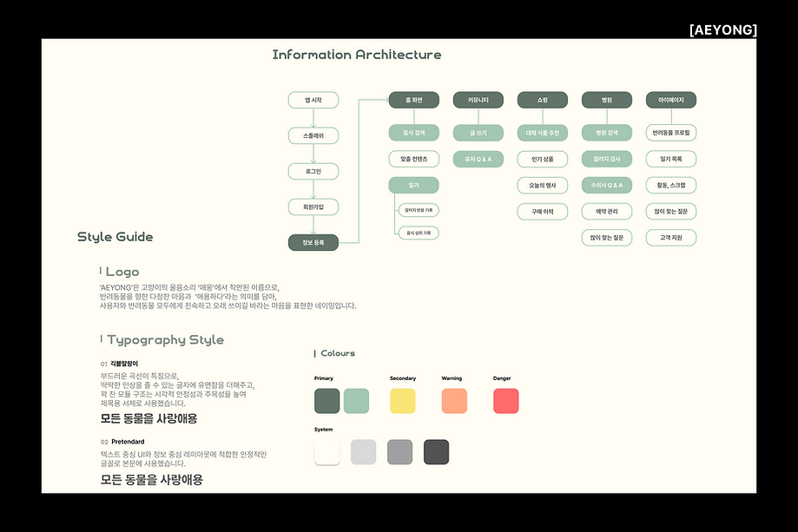Click the 예약 관리 node
The width and height of the screenshot is (798, 532).
pyautogui.click(x=607, y=212)
